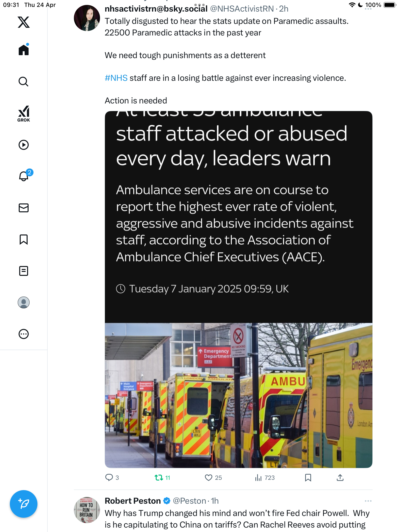Undo repost on paramedic assaults post
The height and width of the screenshot is (532, 399).
(162, 478)
